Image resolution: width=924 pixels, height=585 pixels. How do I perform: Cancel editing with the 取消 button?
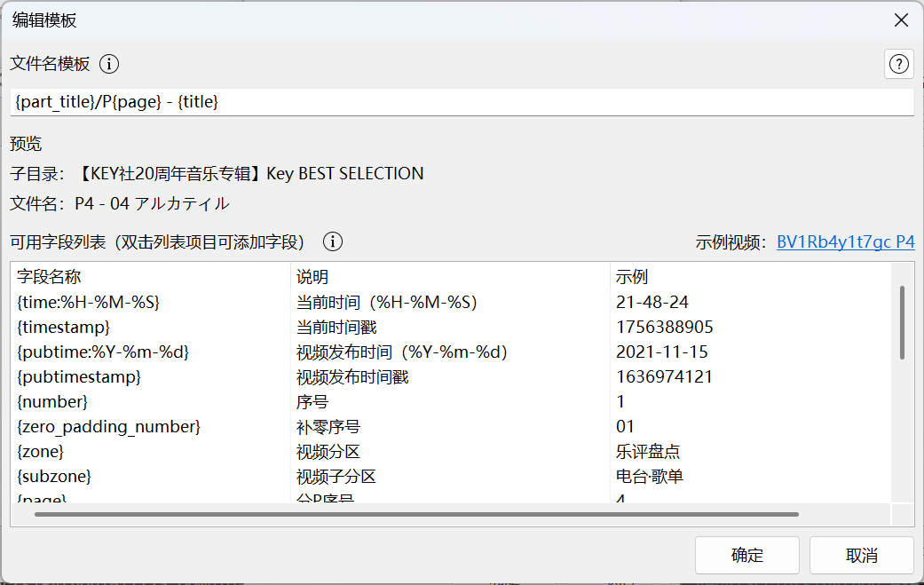point(861,556)
